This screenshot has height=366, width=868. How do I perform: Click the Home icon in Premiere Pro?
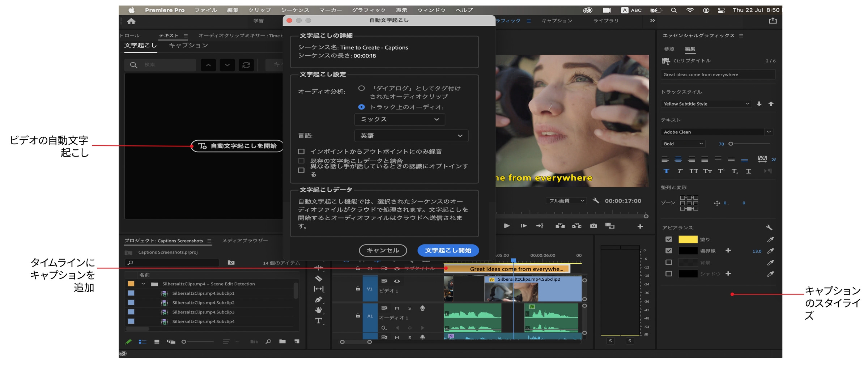(x=131, y=21)
